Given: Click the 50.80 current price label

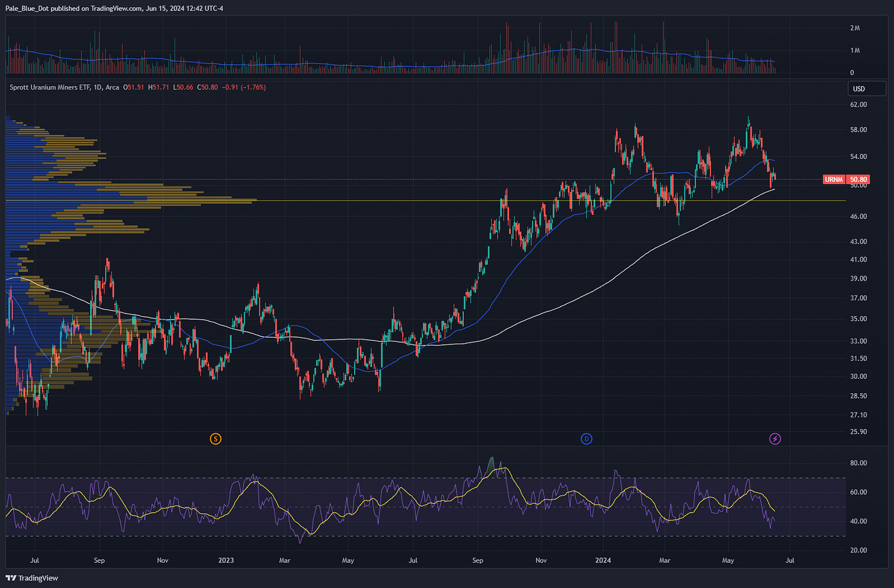Looking at the screenshot, I should pos(858,180).
